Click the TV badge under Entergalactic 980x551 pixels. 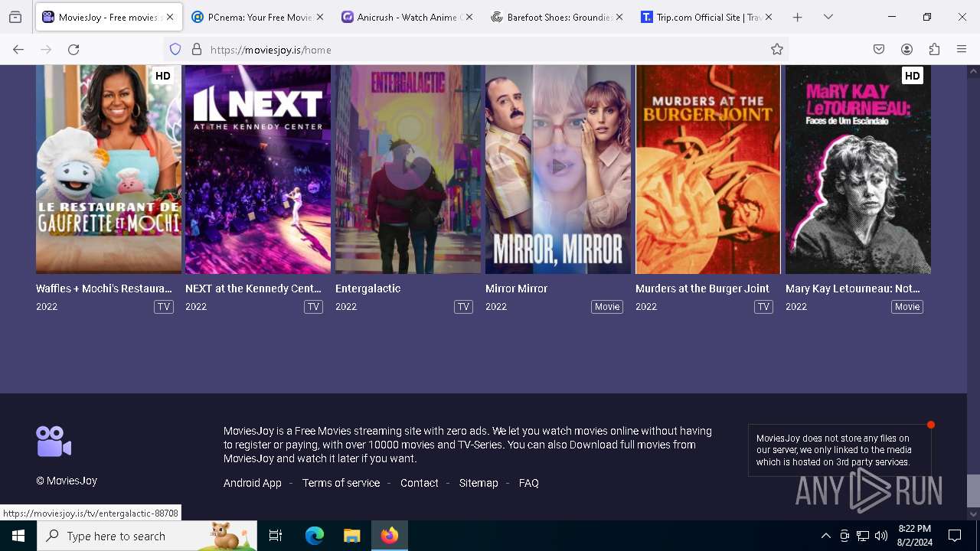(x=463, y=307)
